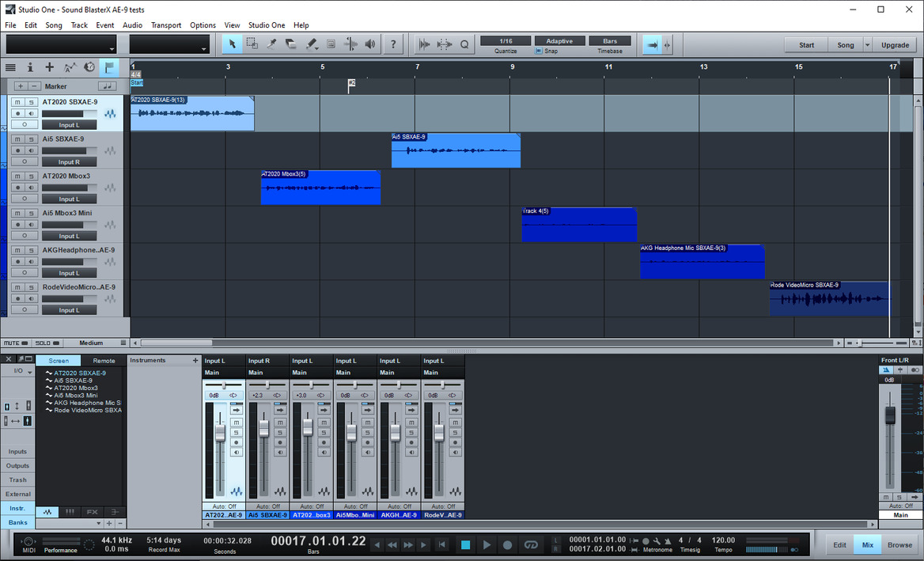Solo the RodeVideoMicro..AE-9 track
The image size is (924, 561).
coord(32,287)
